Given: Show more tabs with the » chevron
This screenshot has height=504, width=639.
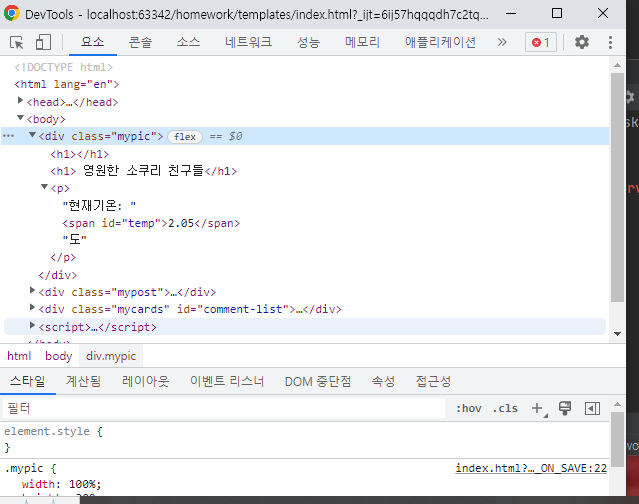Looking at the screenshot, I should click(502, 42).
